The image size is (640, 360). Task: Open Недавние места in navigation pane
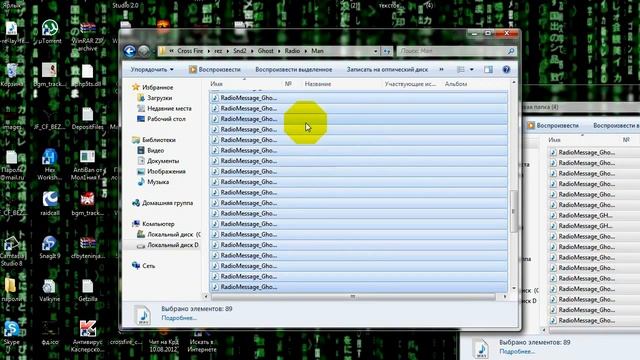169,109
